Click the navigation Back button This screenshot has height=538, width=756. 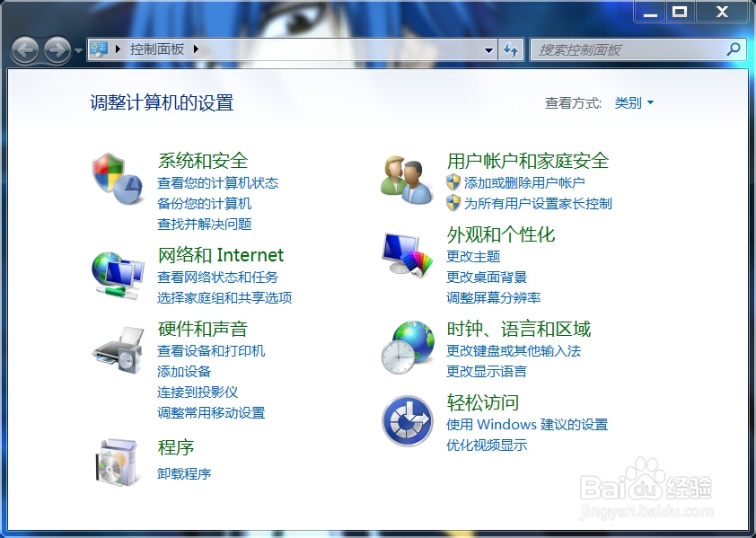[24, 50]
